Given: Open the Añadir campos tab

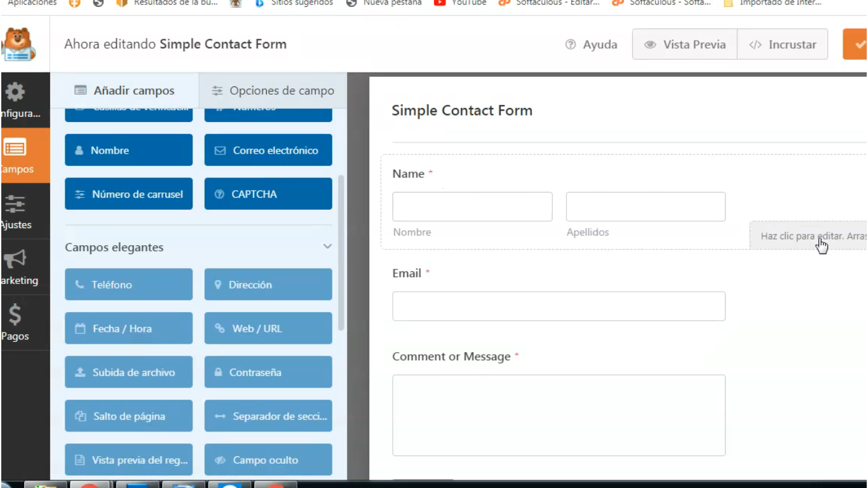Looking at the screenshot, I should pyautogui.click(x=124, y=90).
